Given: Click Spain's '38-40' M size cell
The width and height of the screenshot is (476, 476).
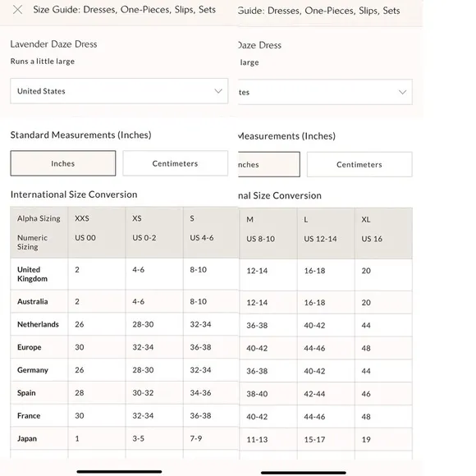Looking at the screenshot, I should point(257,394).
